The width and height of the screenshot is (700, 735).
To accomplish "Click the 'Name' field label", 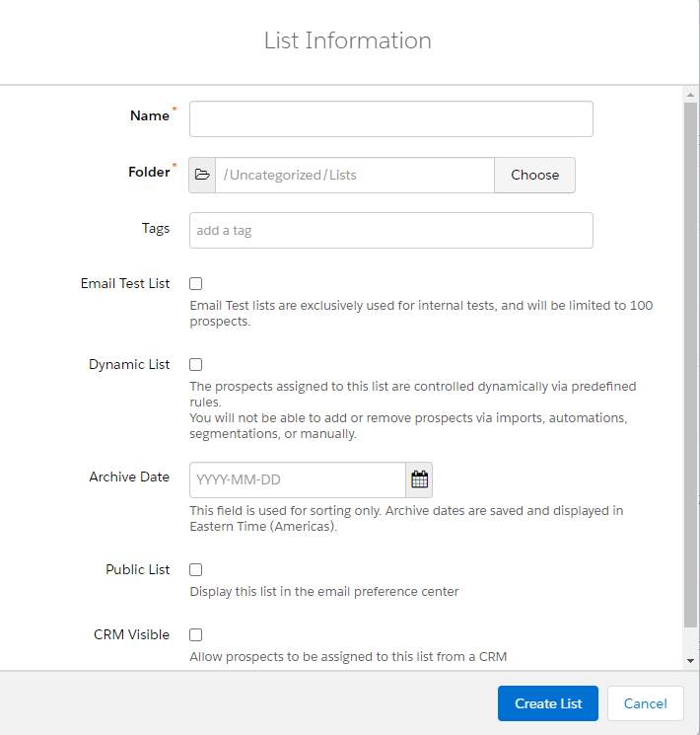I will click(x=150, y=115).
